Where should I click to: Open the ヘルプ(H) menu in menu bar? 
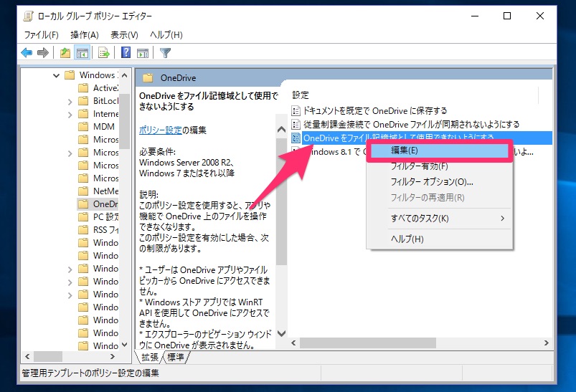pyautogui.click(x=166, y=35)
